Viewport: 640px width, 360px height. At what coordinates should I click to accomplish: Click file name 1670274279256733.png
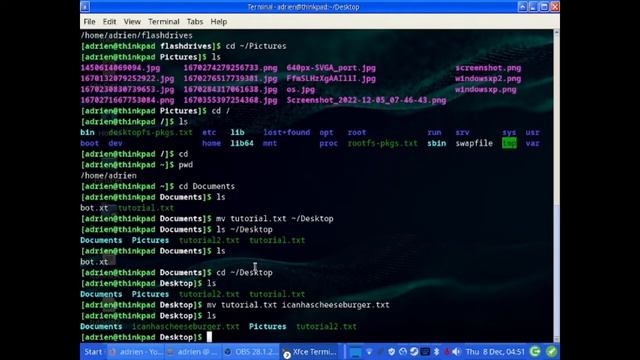point(230,68)
